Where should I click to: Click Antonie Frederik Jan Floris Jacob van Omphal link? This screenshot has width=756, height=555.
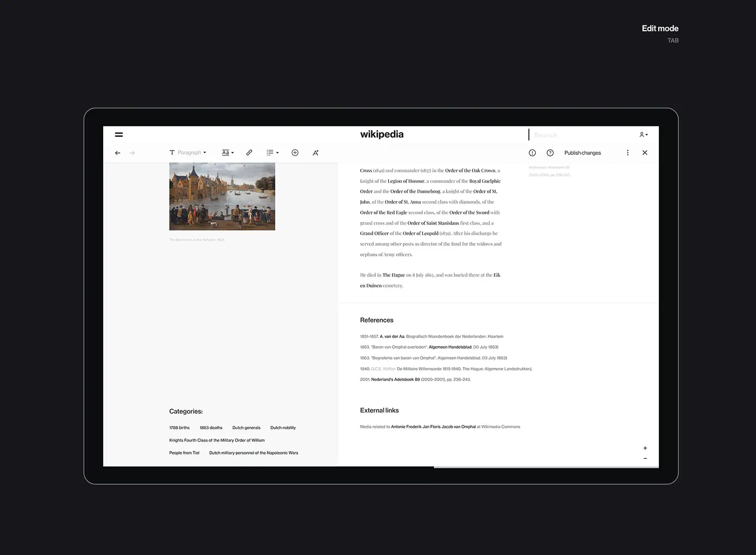tap(434, 427)
